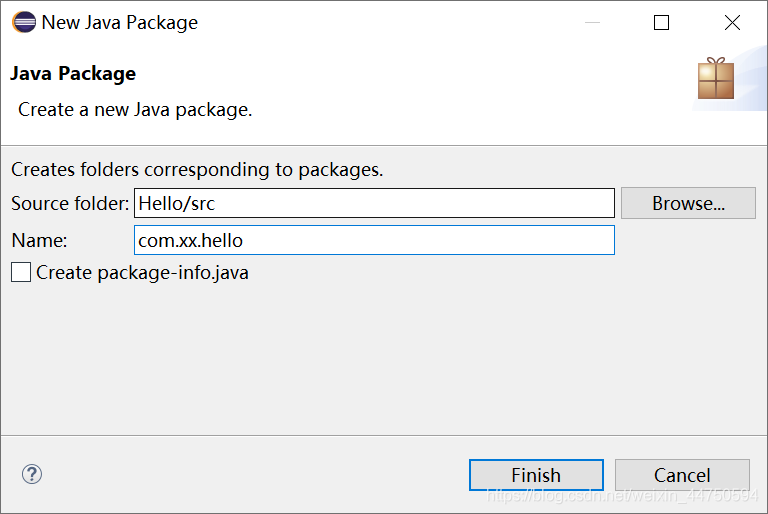
Task: Click the bold 'Java Package' heading
Action: [73, 73]
